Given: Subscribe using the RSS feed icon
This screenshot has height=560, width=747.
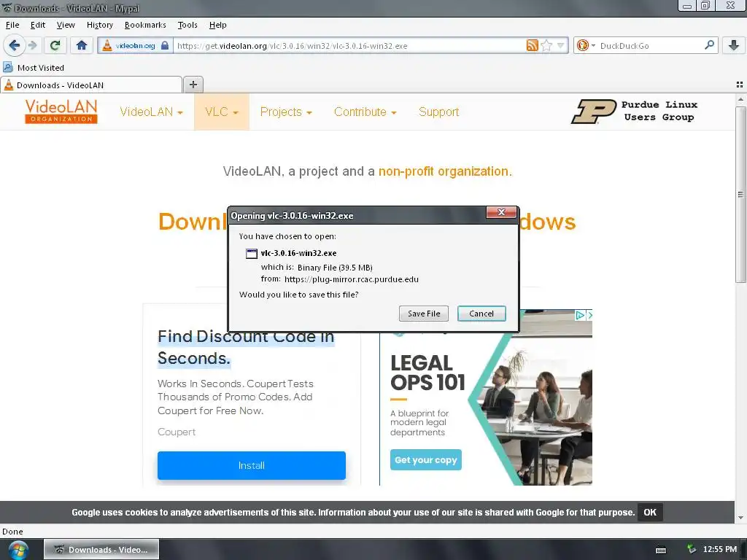Looking at the screenshot, I should click(x=532, y=46).
